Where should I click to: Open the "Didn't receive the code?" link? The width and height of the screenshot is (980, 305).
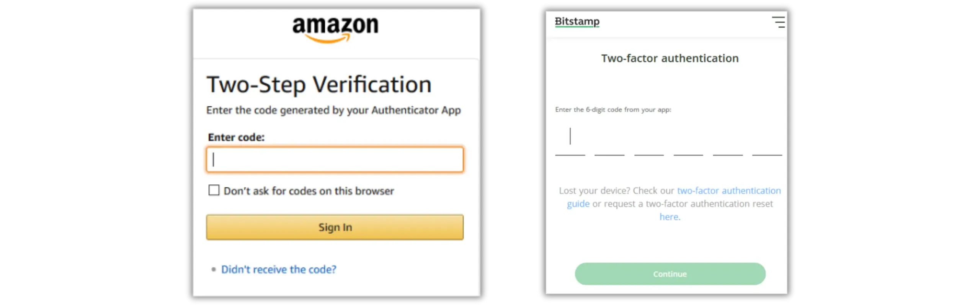pyautogui.click(x=279, y=269)
